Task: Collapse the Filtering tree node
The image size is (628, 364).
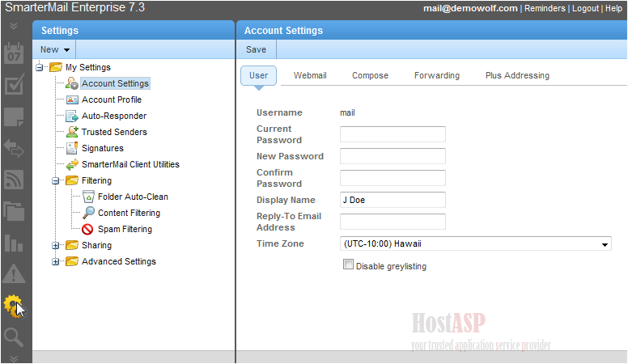Action: coord(55,180)
